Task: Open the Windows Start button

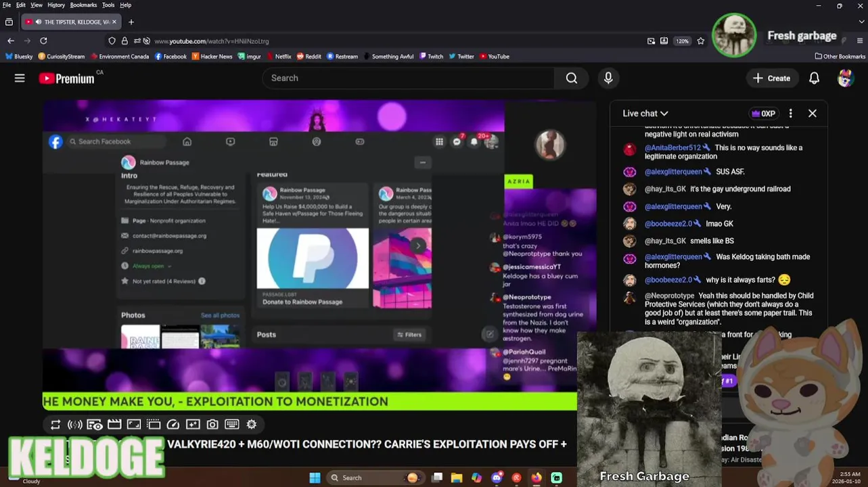Action: pyautogui.click(x=315, y=478)
